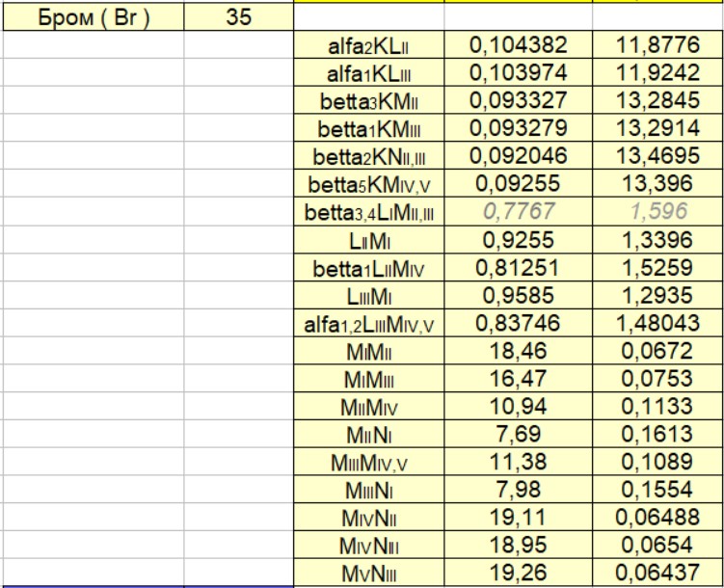This screenshot has width=724, height=588.
Task: Click the value 0,104382
Action: click(518, 45)
